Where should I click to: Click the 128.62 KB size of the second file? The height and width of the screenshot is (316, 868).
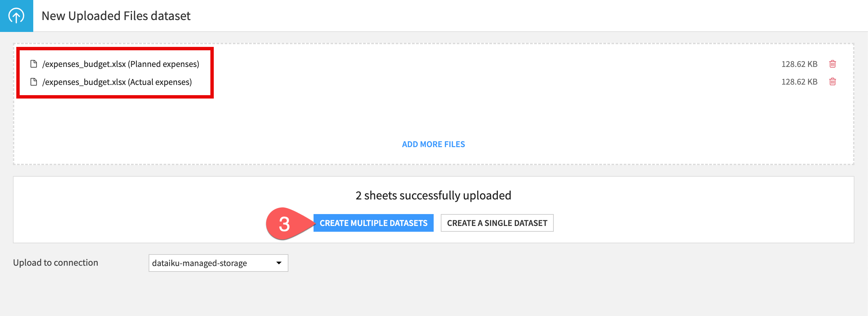799,82
